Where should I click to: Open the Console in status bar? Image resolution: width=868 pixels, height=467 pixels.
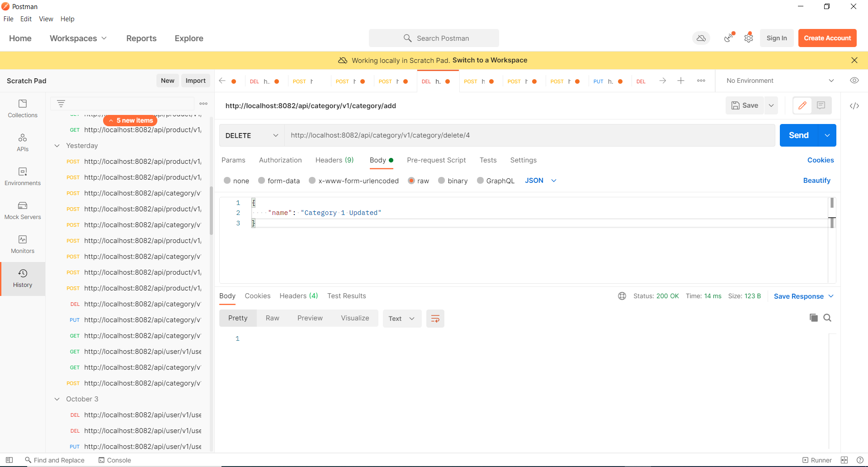115,460
